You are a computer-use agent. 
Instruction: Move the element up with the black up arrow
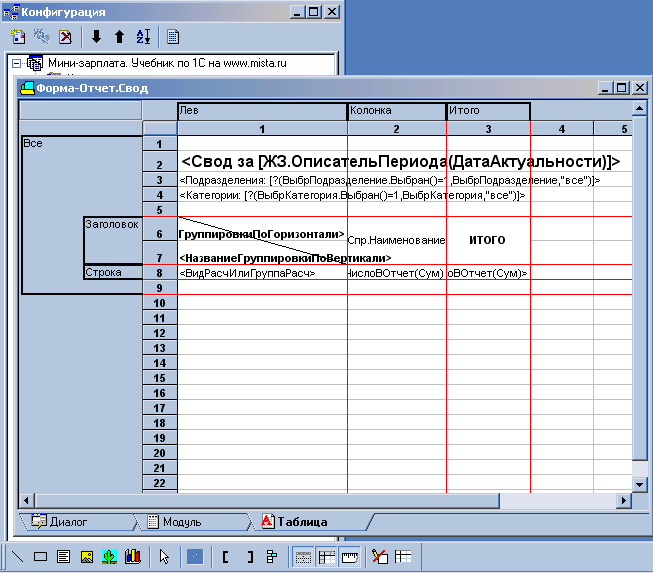coord(120,37)
